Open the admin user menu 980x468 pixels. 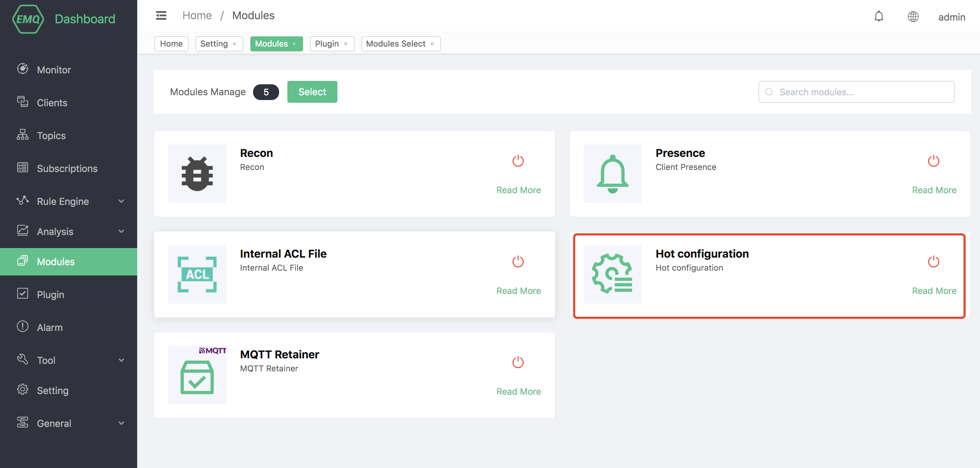tap(952, 17)
